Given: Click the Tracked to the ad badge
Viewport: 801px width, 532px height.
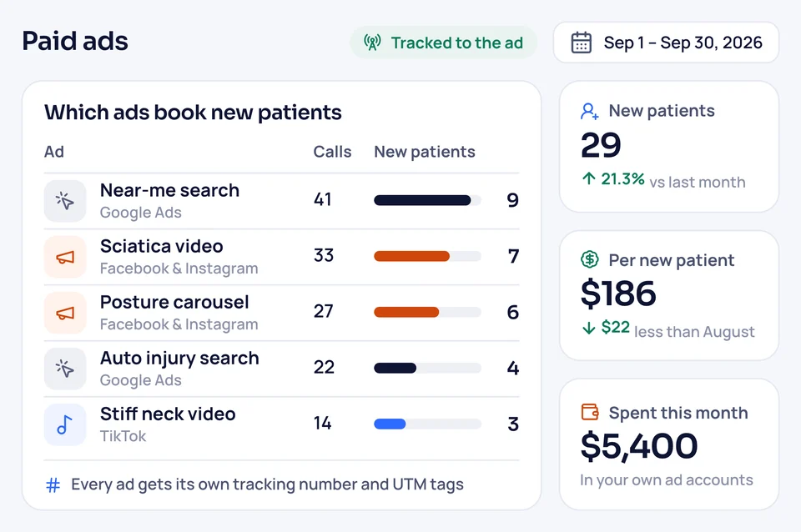Looking at the screenshot, I should click(x=443, y=43).
